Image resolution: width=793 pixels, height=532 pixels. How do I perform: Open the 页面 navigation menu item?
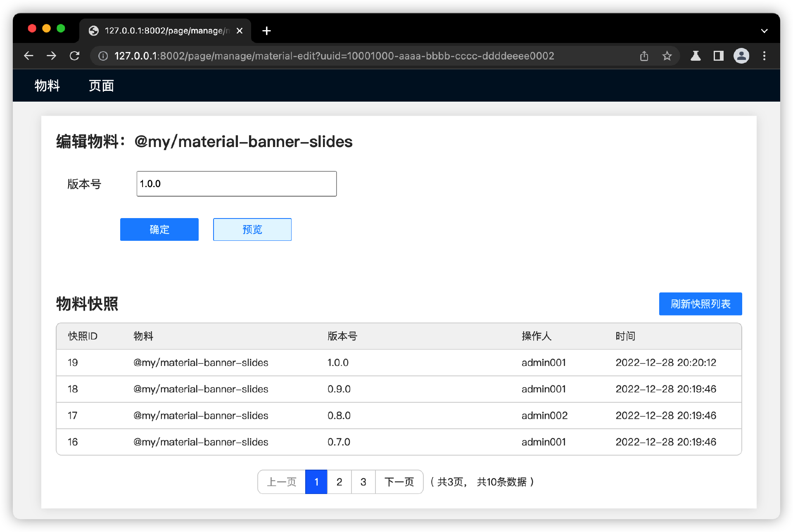point(101,85)
